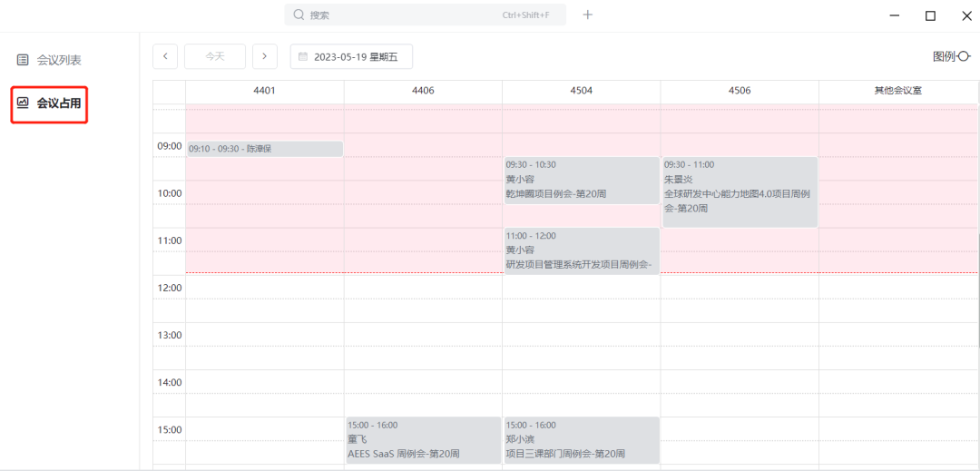This screenshot has width=980, height=471.
Task: Select the 会议占用 sidebar item
Action: point(49,104)
